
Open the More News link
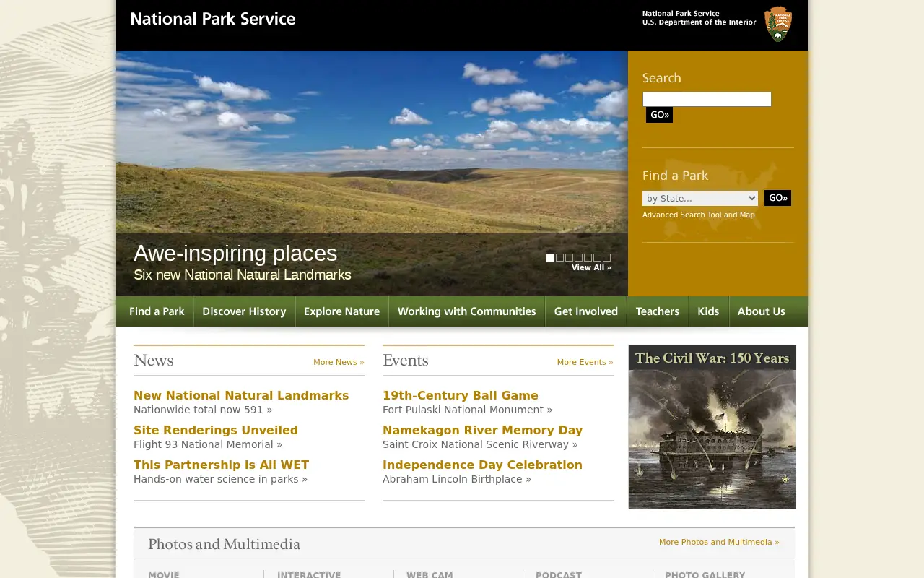pyautogui.click(x=339, y=362)
